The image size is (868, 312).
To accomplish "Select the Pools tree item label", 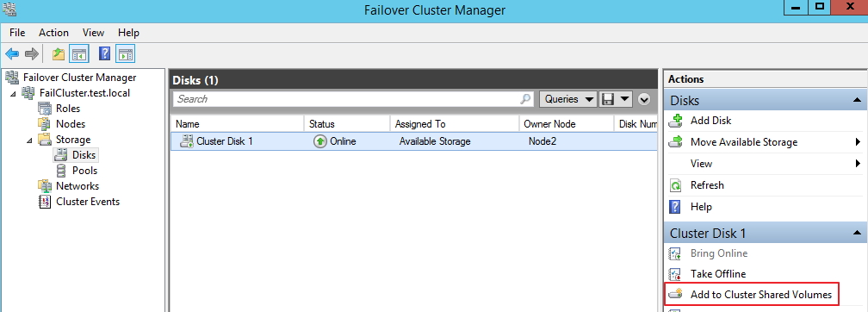I will [84, 171].
